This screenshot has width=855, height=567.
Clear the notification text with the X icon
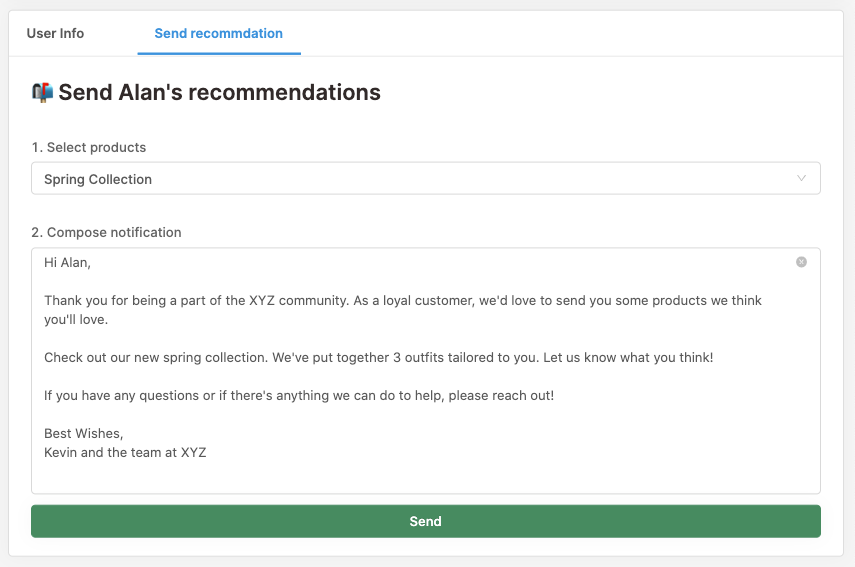[801, 262]
